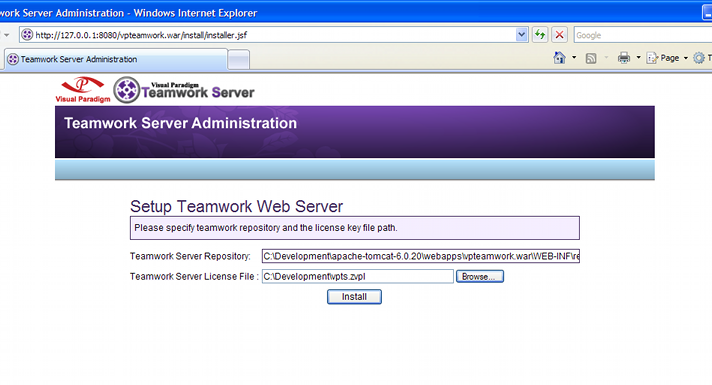Click the 'Teamwork Server Repository:' label
Screen dimensions: 712x385
tap(190, 257)
